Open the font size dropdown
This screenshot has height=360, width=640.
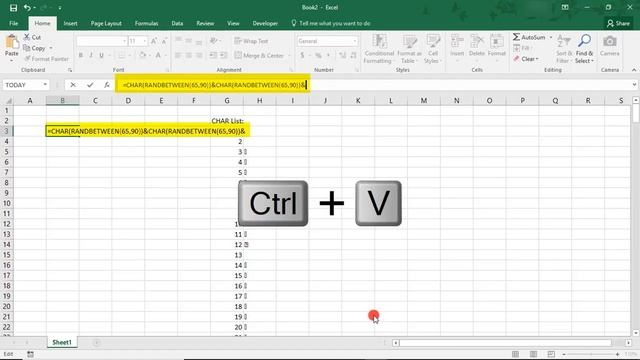144,41
